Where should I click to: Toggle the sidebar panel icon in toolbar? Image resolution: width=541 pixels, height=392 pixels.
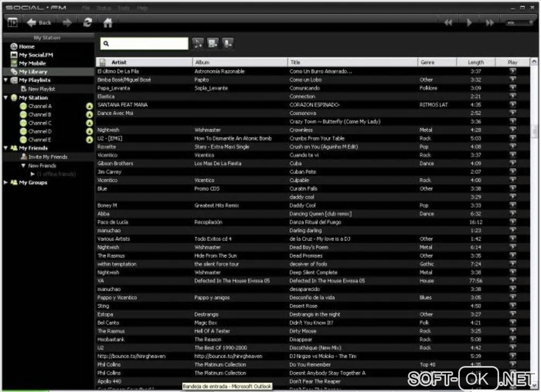tap(12, 23)
